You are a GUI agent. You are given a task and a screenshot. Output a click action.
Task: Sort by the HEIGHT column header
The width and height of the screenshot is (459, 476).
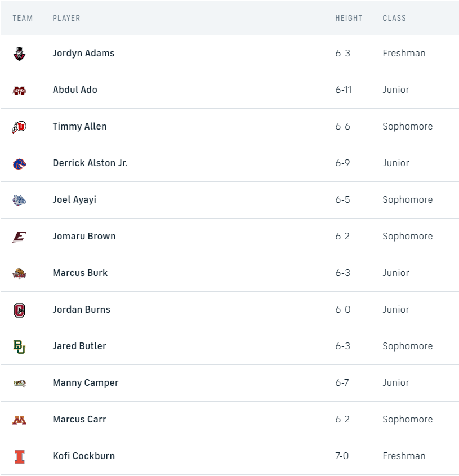349,18
